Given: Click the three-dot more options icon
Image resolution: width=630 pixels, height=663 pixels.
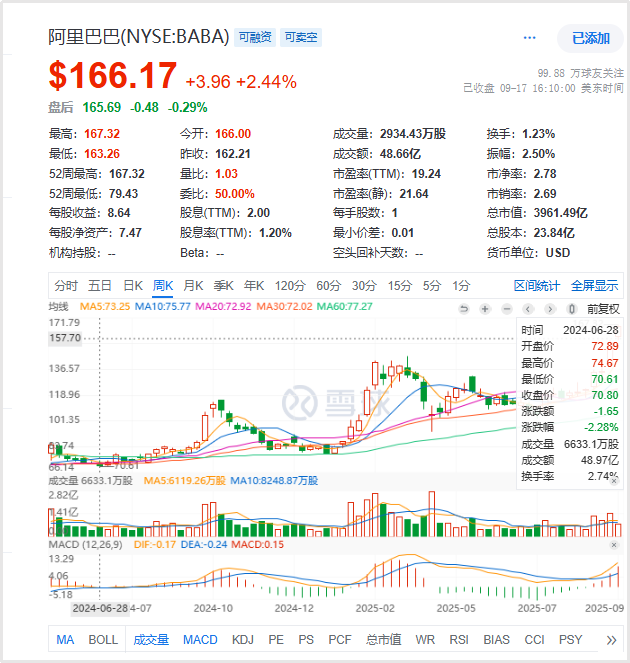Looking at the screenshot, I should (x=529, y=37).
